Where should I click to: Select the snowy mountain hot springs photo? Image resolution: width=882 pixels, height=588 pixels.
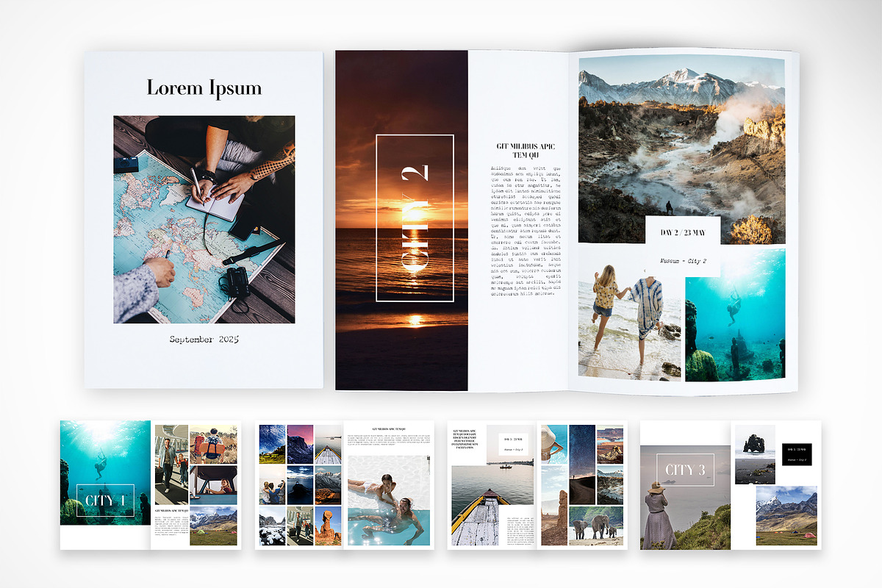681,149
